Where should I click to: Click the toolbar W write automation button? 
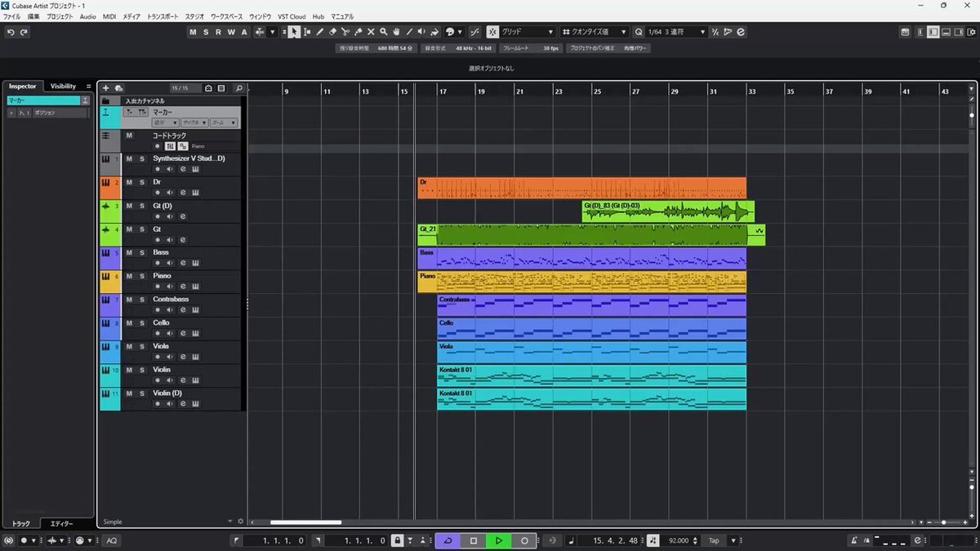coord(231,32)
